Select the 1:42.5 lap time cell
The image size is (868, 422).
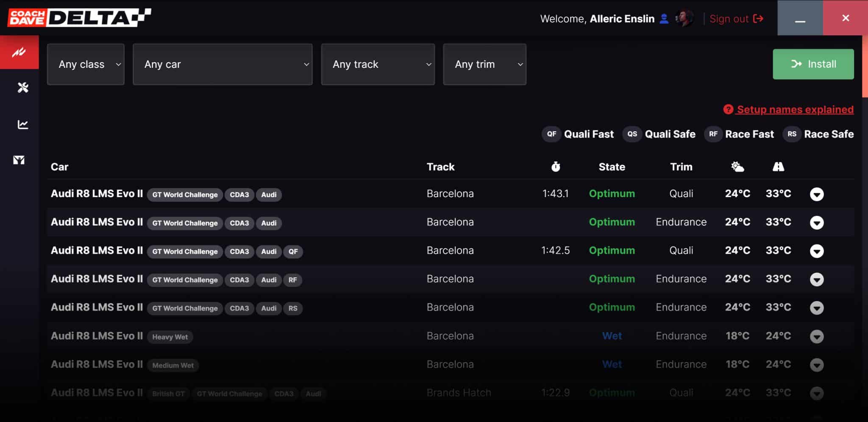[x=556, y=250]
